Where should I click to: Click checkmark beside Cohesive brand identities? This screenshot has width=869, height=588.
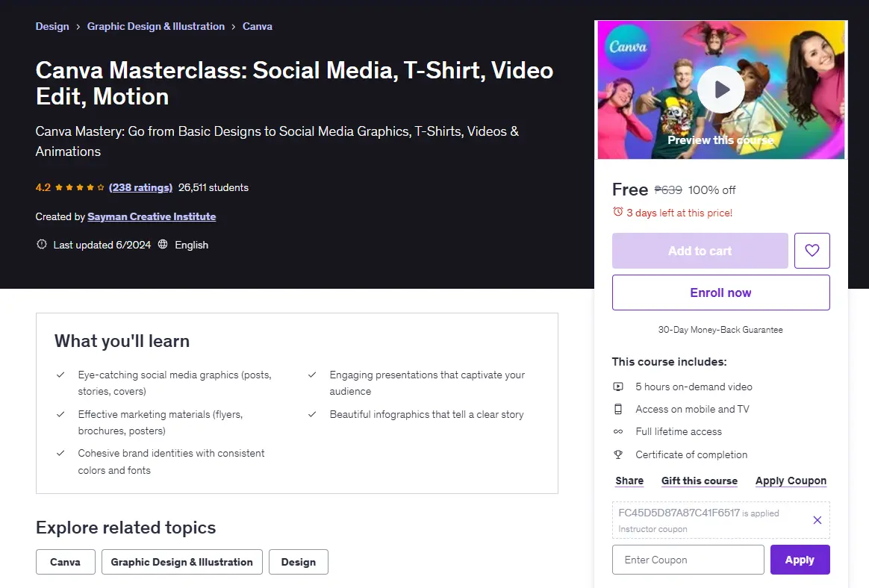[60, 453]
